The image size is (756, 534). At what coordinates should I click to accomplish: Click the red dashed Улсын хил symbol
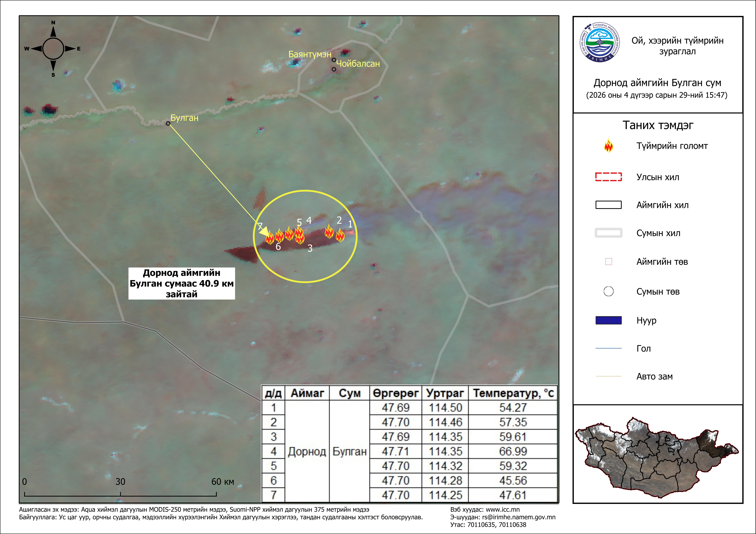[x=608, y=177]
